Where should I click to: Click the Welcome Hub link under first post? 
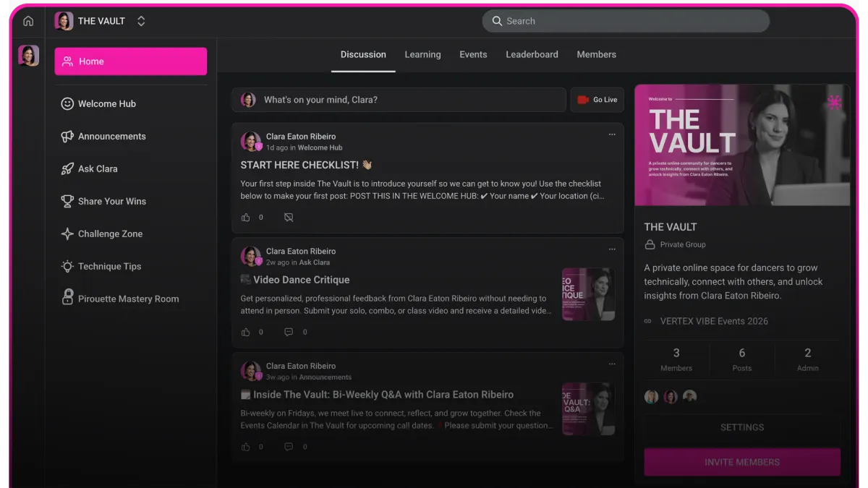click(x=320, y=147)
